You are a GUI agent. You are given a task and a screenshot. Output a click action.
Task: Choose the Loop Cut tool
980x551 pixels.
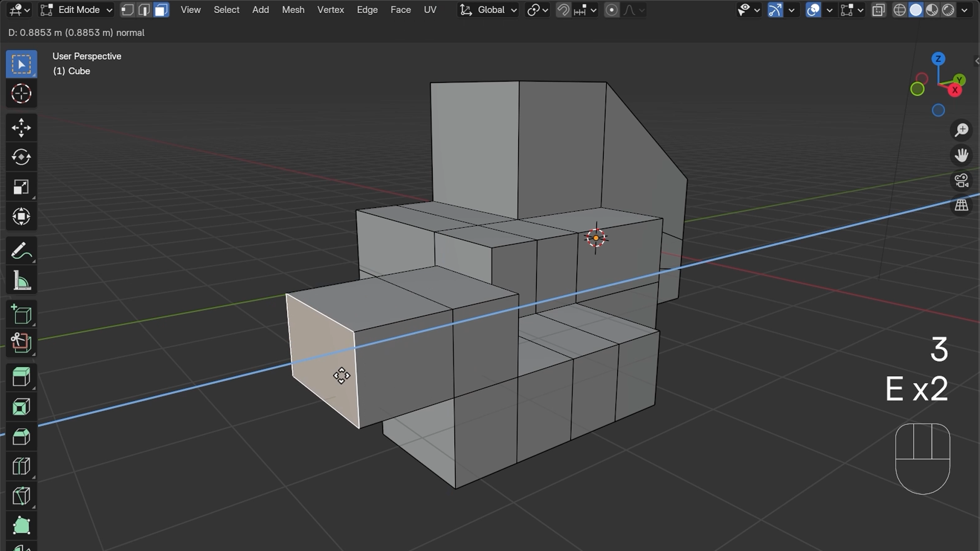(x=21, y=466)
